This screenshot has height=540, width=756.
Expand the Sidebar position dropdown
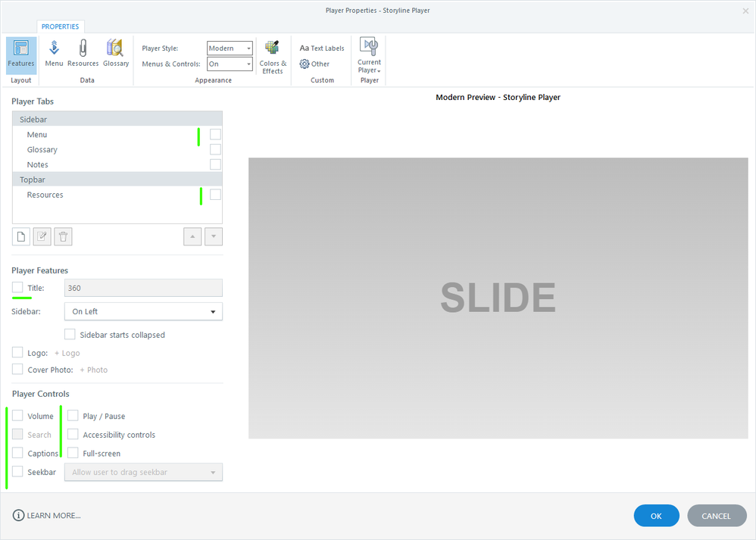coord(143,311)
